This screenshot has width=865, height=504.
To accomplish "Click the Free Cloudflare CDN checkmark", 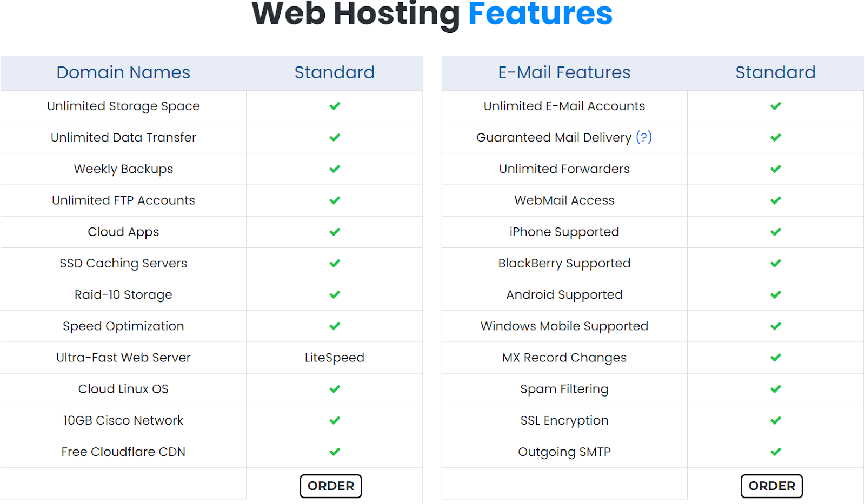I will (x=335, y=452).
